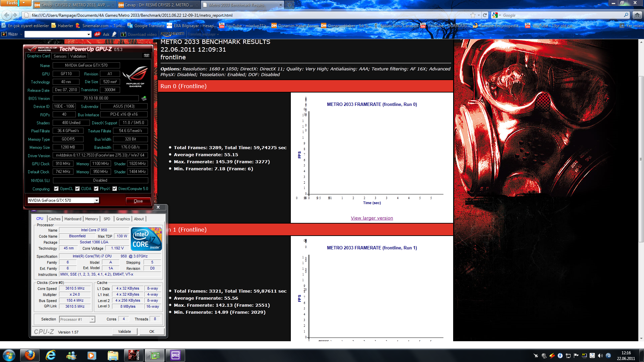
Task: Switch to first Cevap CRYSIS 2 browser tab
Action: click(x=74, y=5)
